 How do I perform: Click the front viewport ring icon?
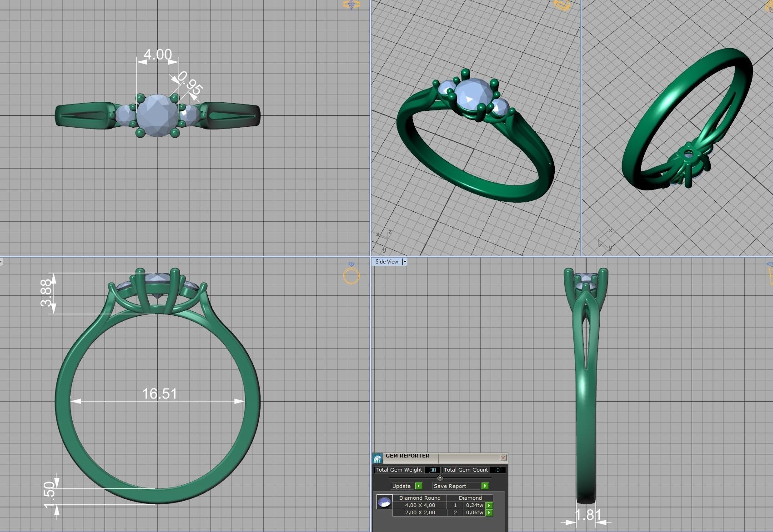coord(351,274)
